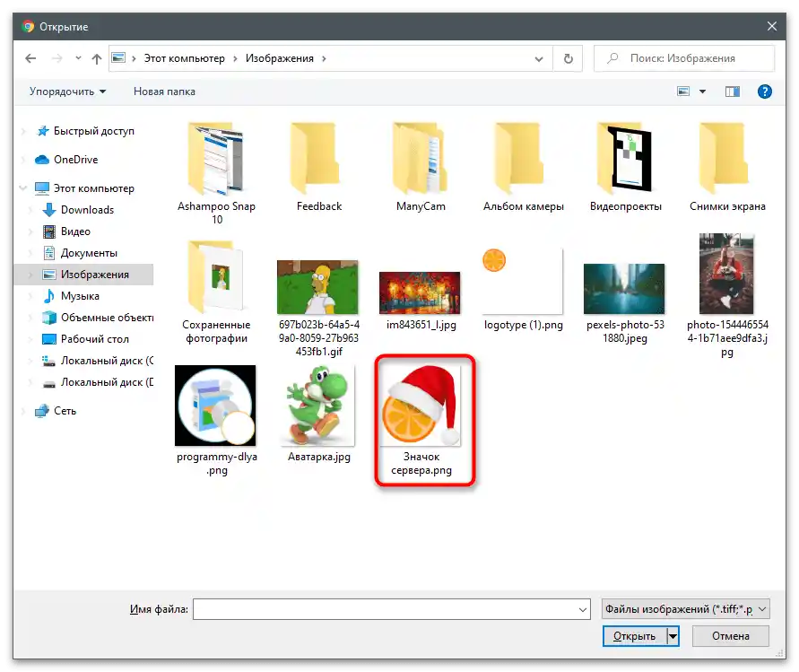
Task: Select Этот компьютер in sidebar
Action: coord(94,188)
